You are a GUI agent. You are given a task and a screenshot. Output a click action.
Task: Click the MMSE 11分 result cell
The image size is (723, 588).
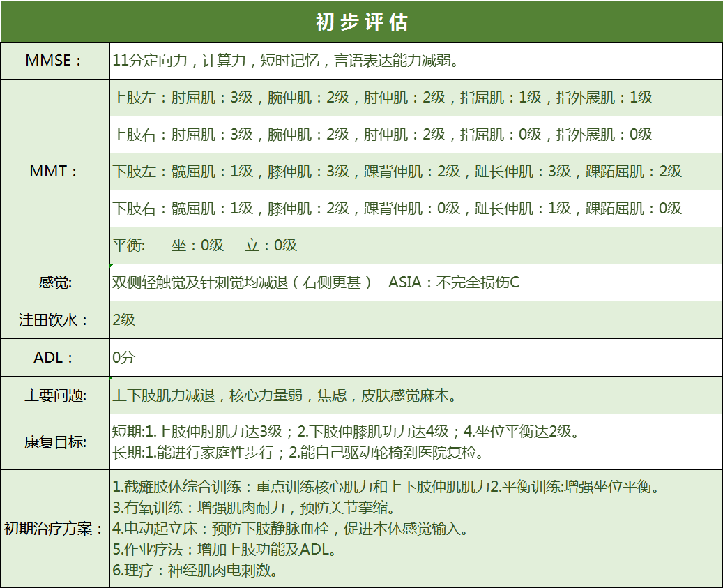[416, 61]
